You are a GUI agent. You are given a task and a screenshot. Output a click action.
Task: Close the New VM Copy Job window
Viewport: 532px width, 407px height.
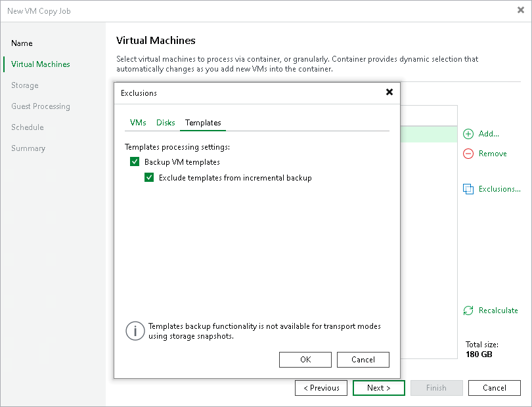520,11
